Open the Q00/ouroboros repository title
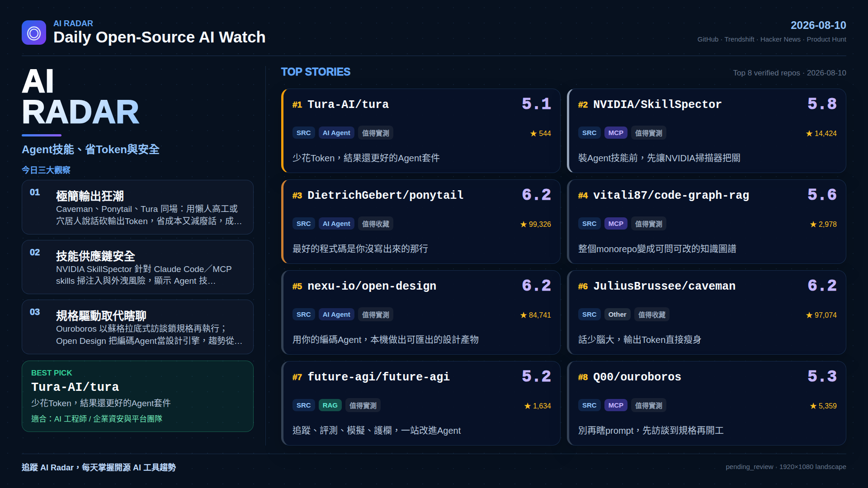The height and width of the screenshot is (488, 868). 637,377
